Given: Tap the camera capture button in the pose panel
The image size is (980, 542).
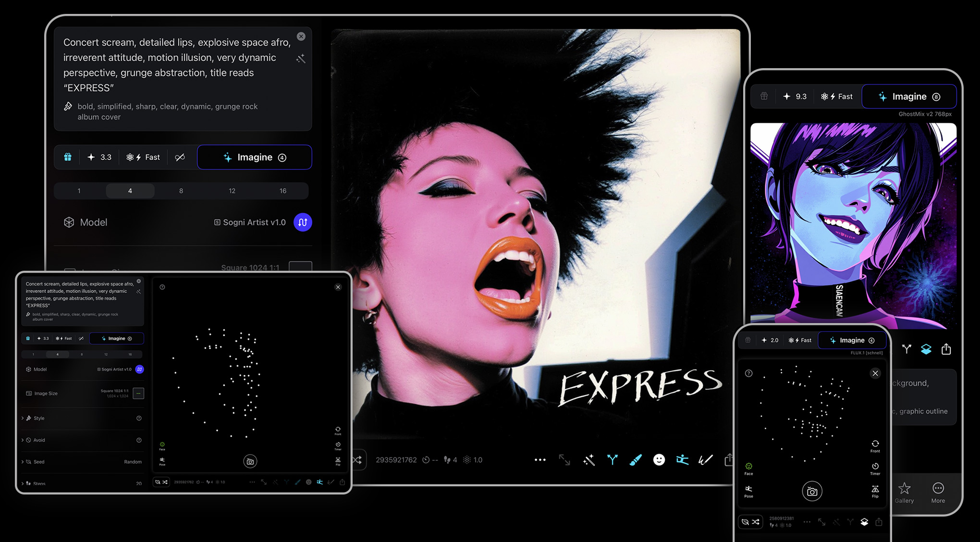Looking at the screenshot, I should coord(811,491).
